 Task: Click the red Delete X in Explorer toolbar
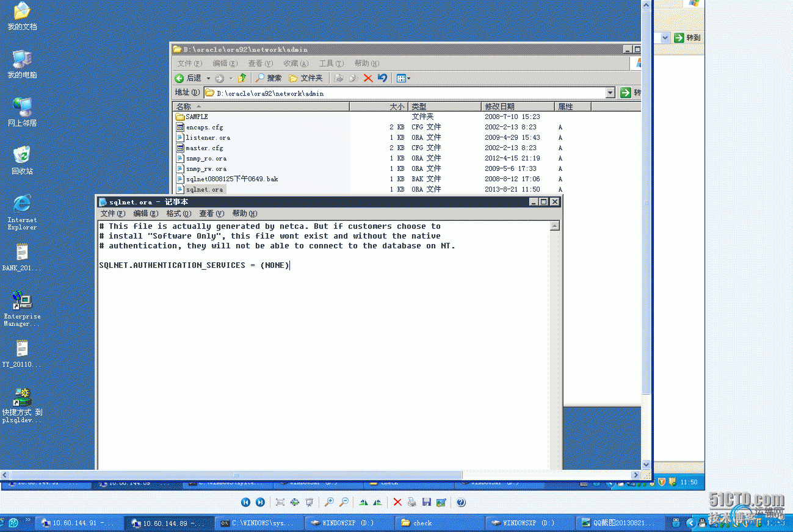click(368, 78)
